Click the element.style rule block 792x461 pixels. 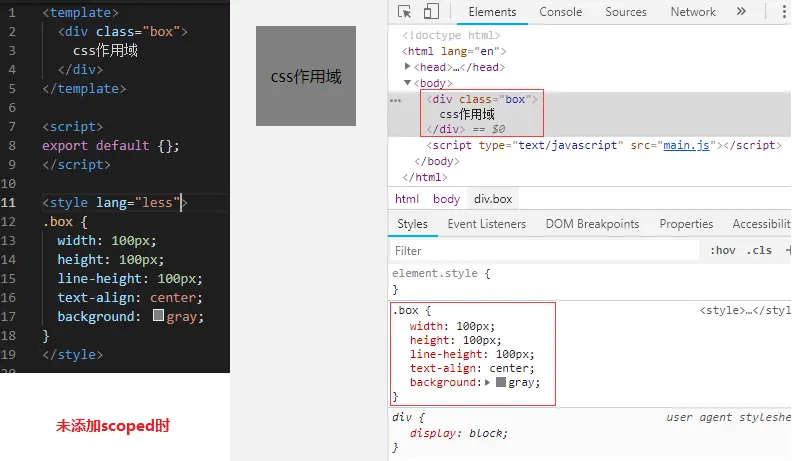coord(441,281)
